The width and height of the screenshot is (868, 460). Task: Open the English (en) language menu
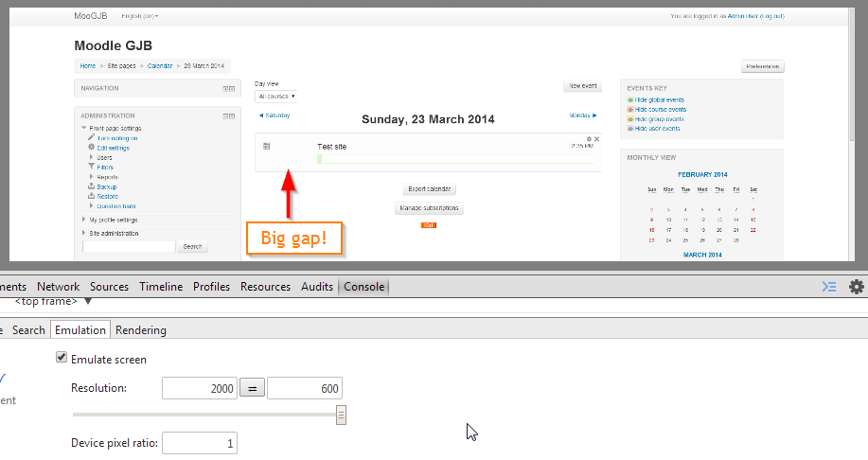tap(139, 16)
